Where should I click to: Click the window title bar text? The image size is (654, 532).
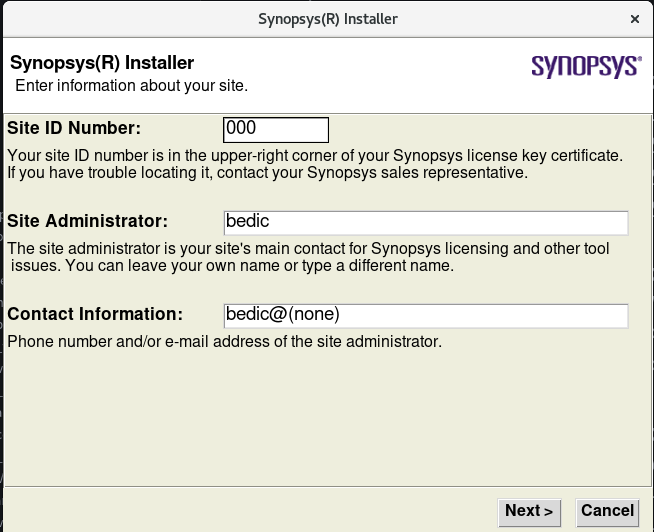pos(328,19)
